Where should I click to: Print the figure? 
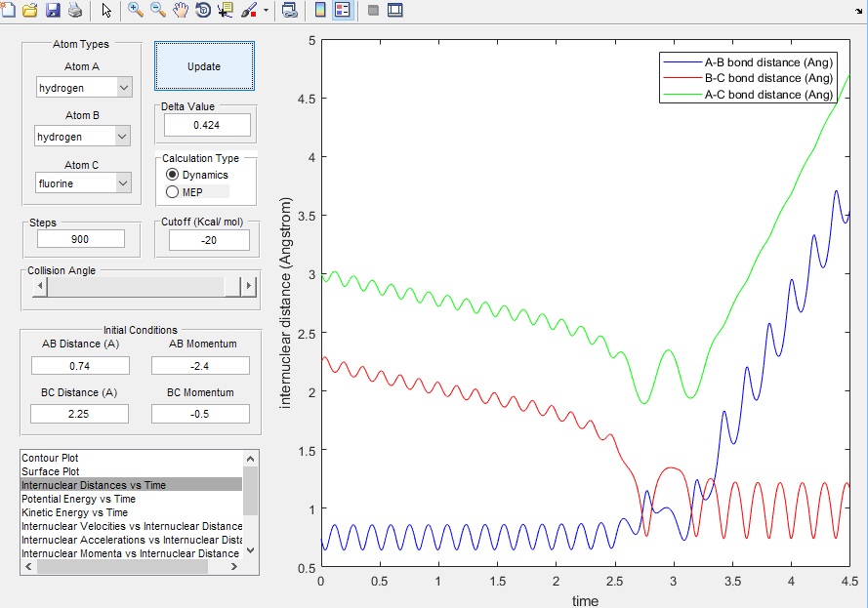tap(75, 11)
